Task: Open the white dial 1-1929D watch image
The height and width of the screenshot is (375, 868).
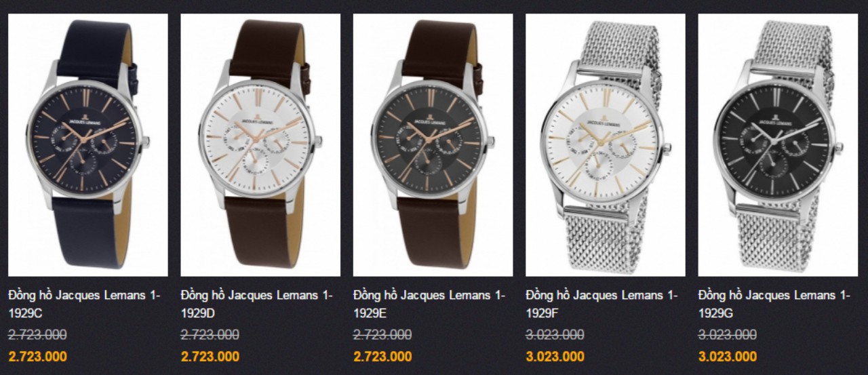Action: [x=260, y=145]
